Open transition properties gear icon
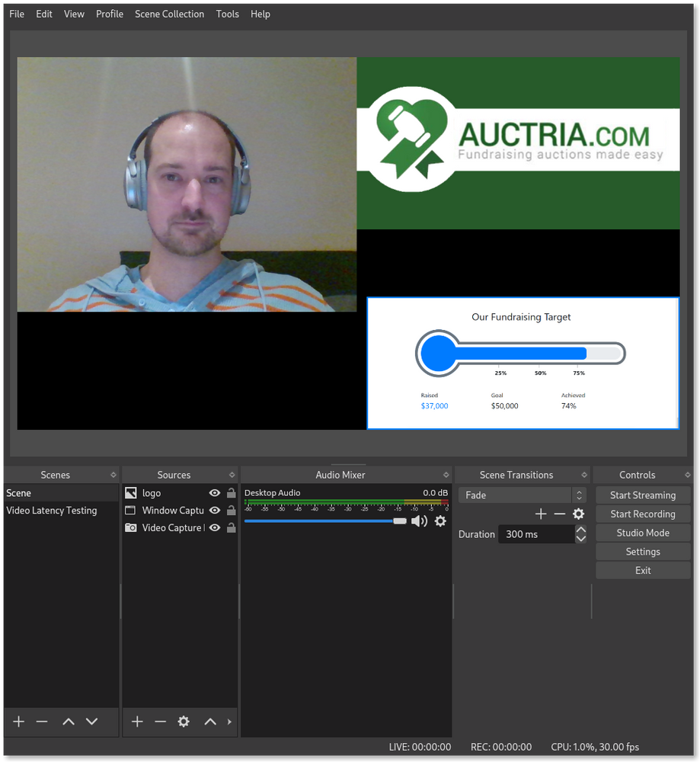Screen dimensions: 700x762 [x=579, y=514]
